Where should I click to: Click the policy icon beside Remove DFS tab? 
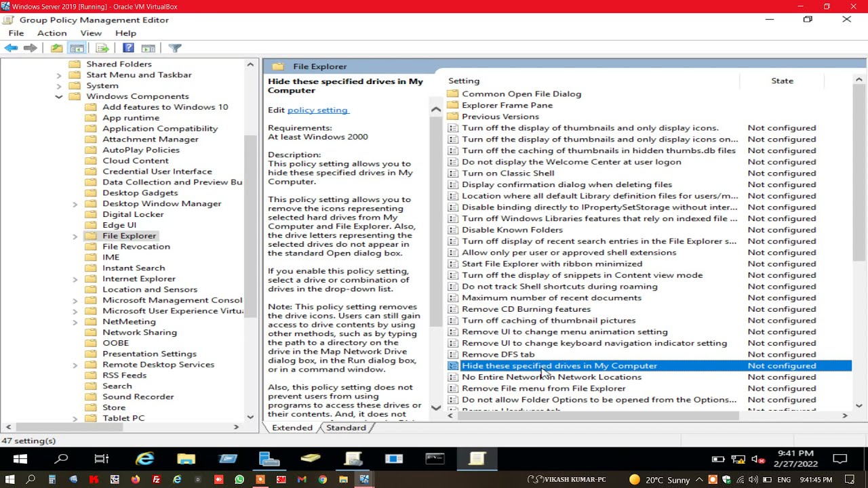453,354
